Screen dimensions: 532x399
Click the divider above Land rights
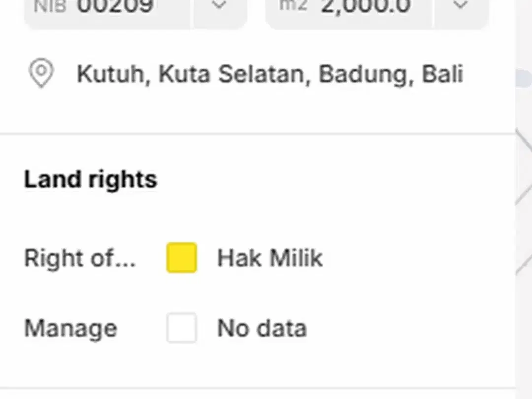point(258,133)
